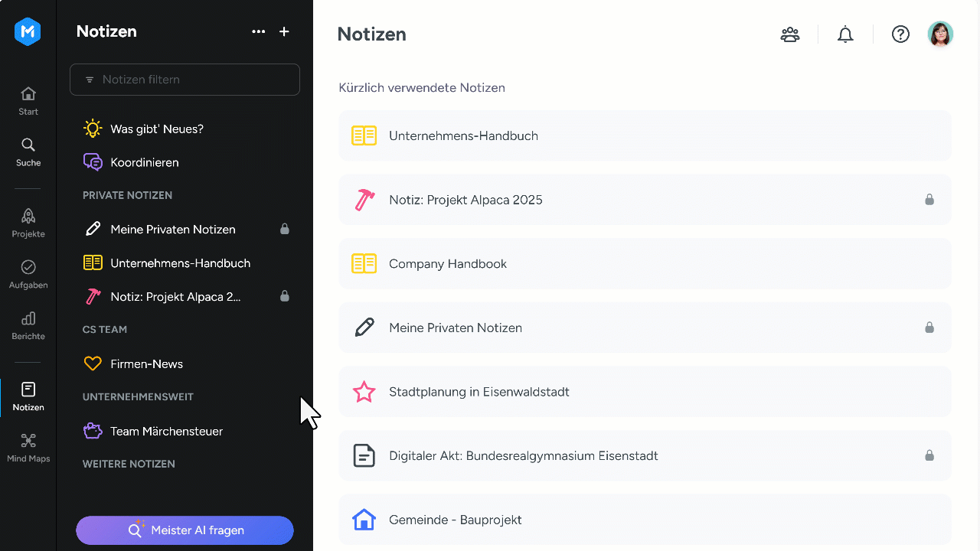Open Stadtplanung in Eisenwaldstadt note

click(645, 392)
